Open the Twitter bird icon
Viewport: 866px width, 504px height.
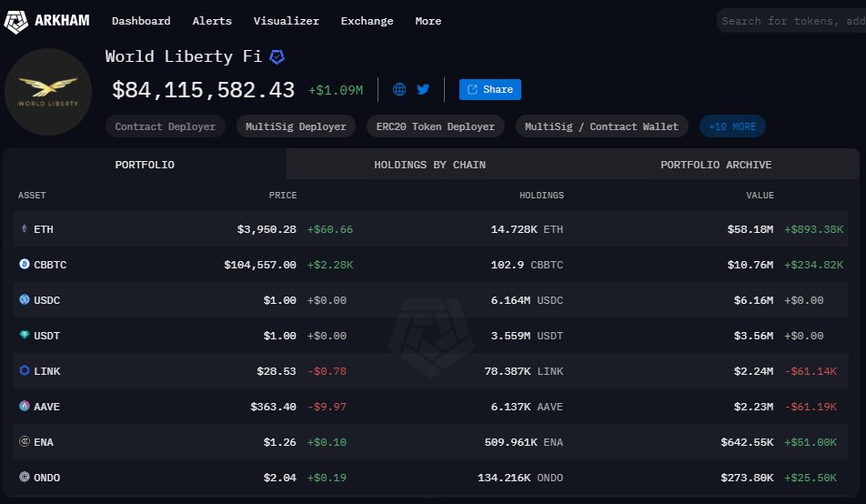pyautogui.click(x=423, y=89)
